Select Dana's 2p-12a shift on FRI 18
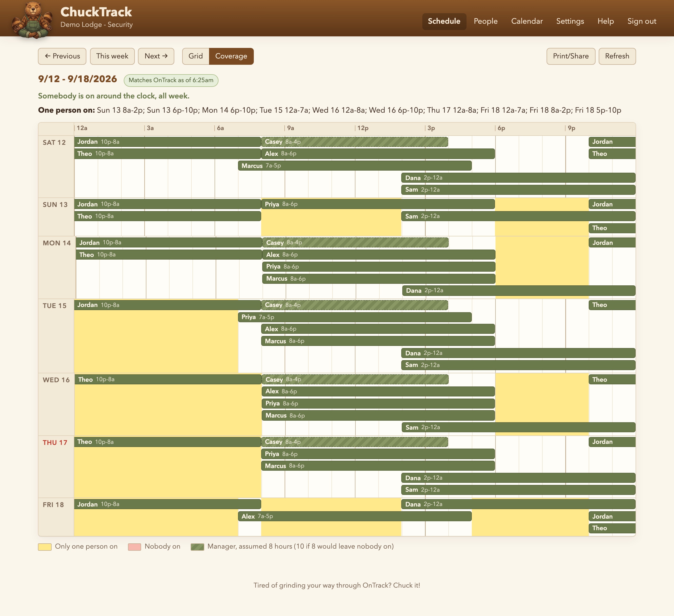This screenshot has height=616, width=674. tap(518, 504)
